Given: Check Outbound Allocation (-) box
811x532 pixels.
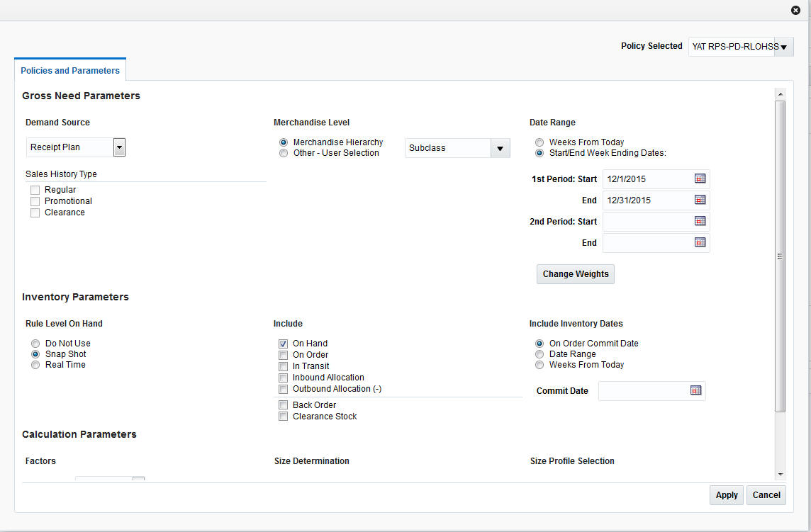Looking at the screenshot, I should pos(284,390).
